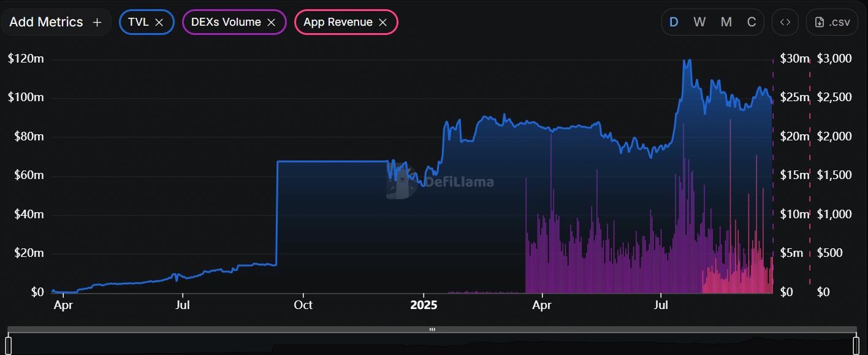
Task: Click the App Revenue chip label
Action: click(x=338, y=22)
